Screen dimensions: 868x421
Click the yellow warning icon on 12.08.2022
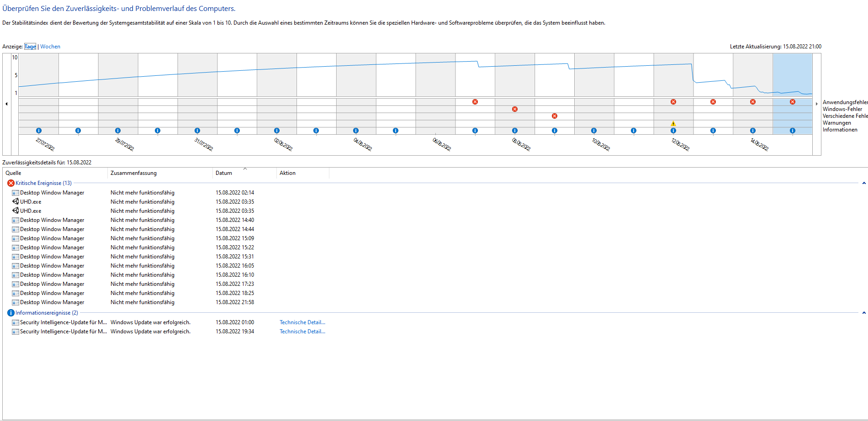point(673,123)
